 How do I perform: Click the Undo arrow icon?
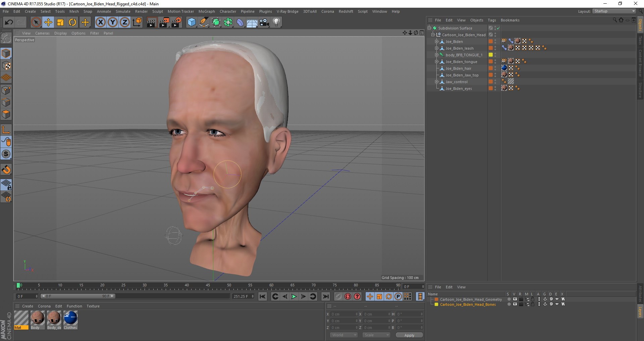click(9, 22)
